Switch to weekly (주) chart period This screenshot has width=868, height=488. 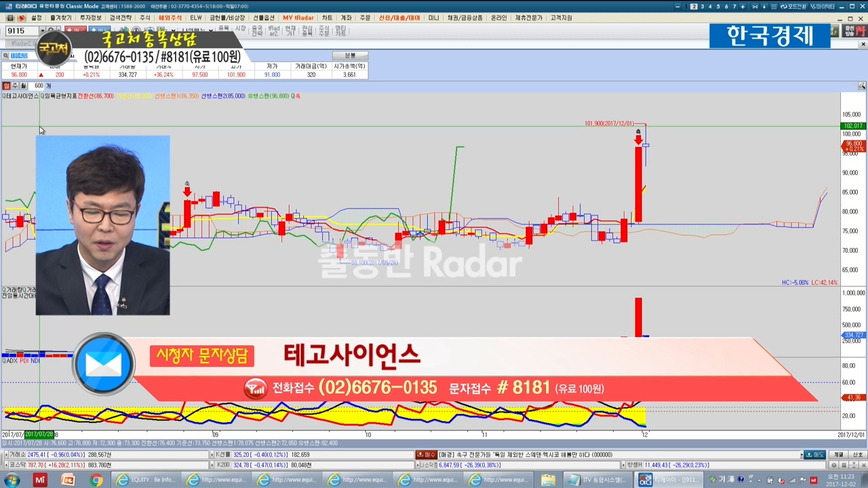(14, 86)
